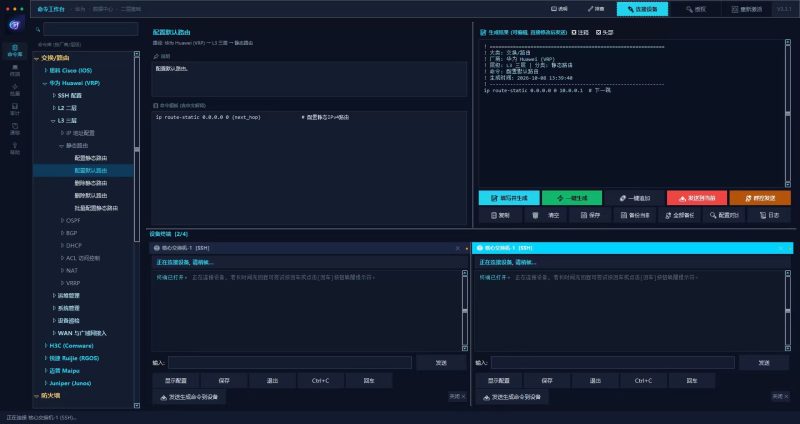Click 发送 next to the right input
The height and width of the screenshot is (424, 800).
tap(764, 363)
